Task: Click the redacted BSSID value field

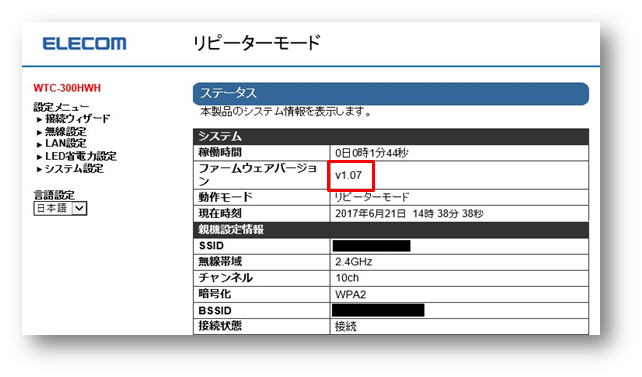Action: pos(378,310)
